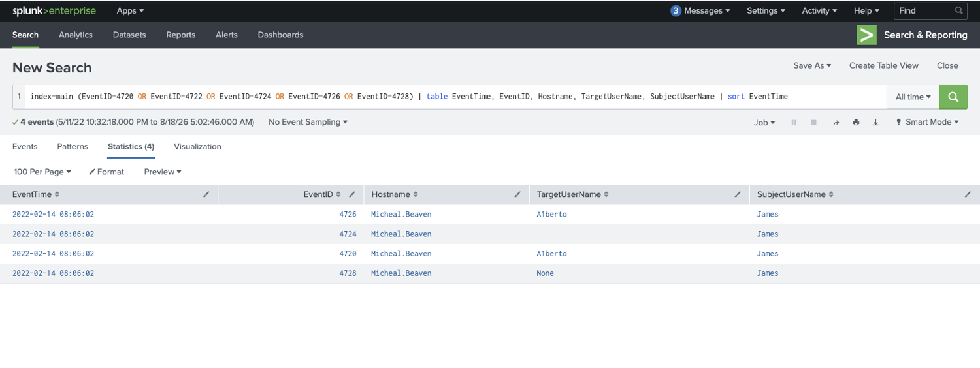The image size is (980, 368).
Task: Open the Help dropdown
Action: 866,11
